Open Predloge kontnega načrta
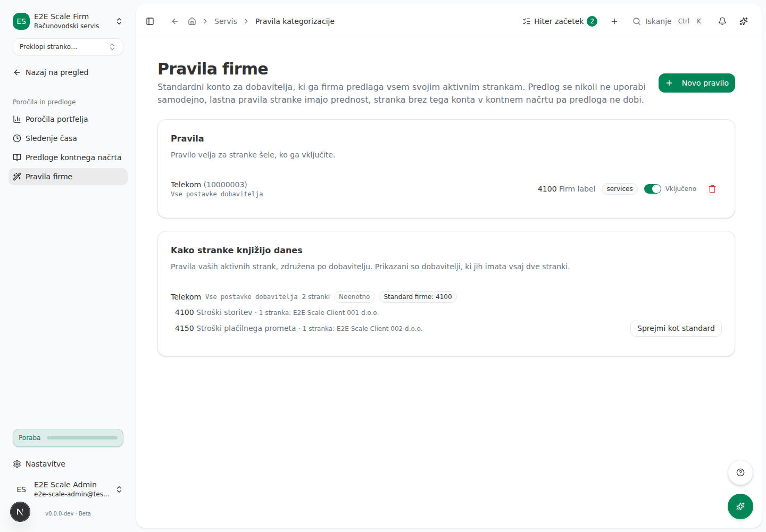The height and width of the screenshot is (532, 766). 68,157
